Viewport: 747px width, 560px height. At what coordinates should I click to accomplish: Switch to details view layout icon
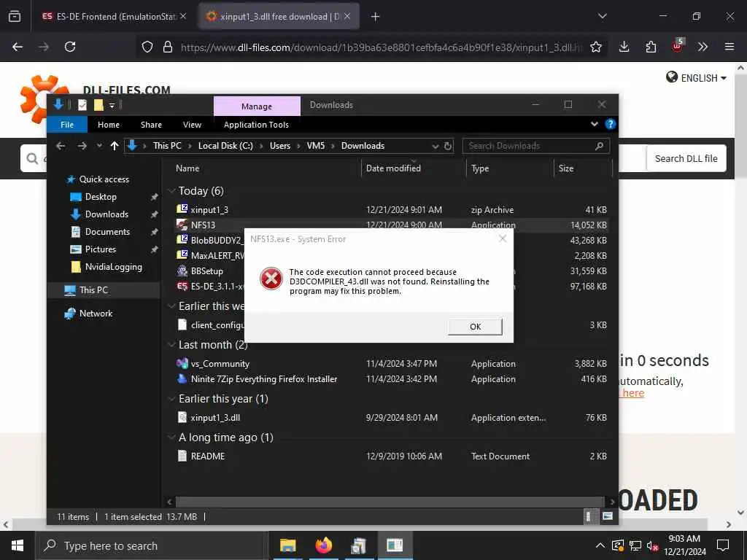coord(589,516)
